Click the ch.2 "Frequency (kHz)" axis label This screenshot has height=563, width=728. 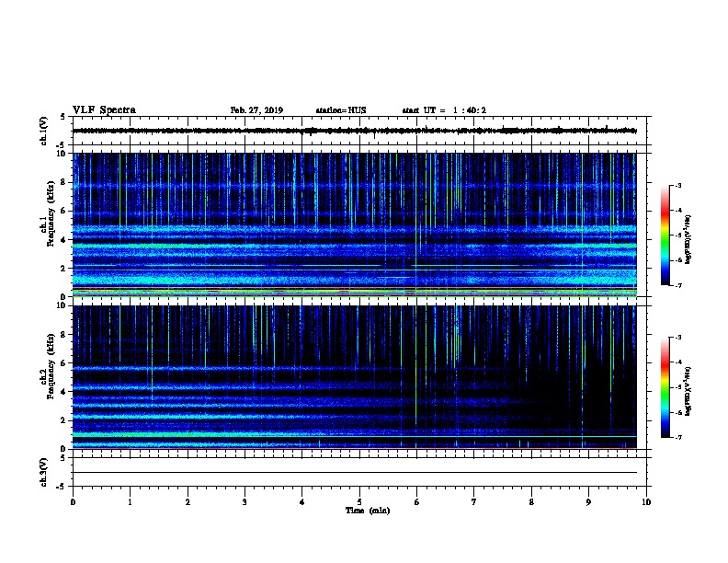[51, 366]
